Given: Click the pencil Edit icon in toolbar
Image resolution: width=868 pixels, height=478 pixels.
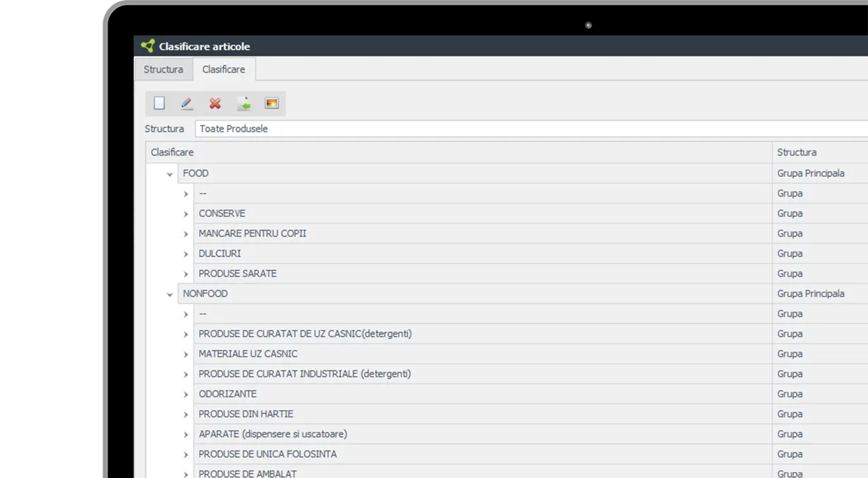Looking at the screenshot, I should 187,103.
